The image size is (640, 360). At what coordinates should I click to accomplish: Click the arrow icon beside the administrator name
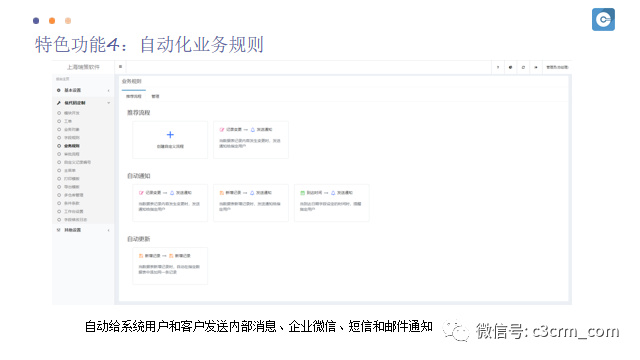[536, 67]
